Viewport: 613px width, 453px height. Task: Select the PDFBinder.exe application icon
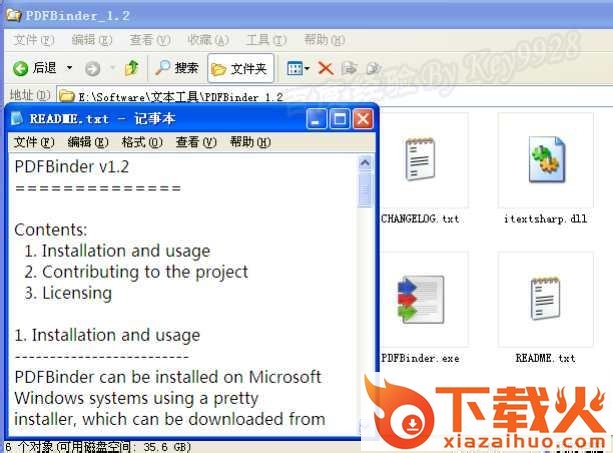pyautogui.click(x=420, y=299)
